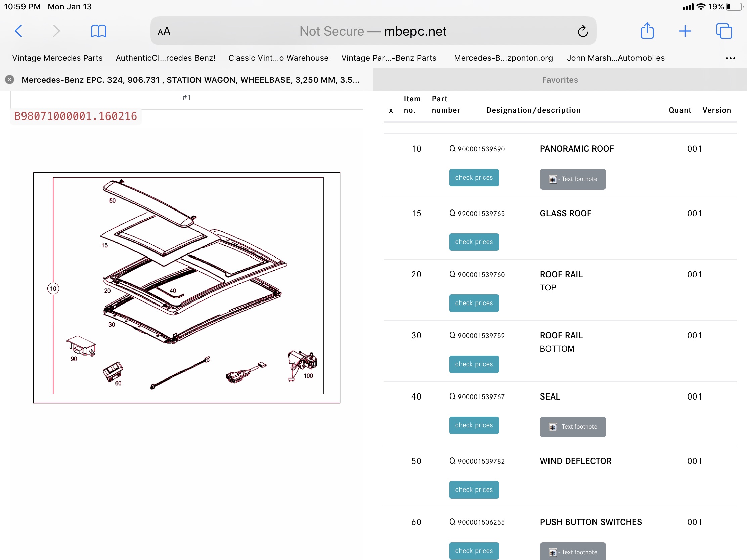Check prices for SEAL

click(474, 425)
